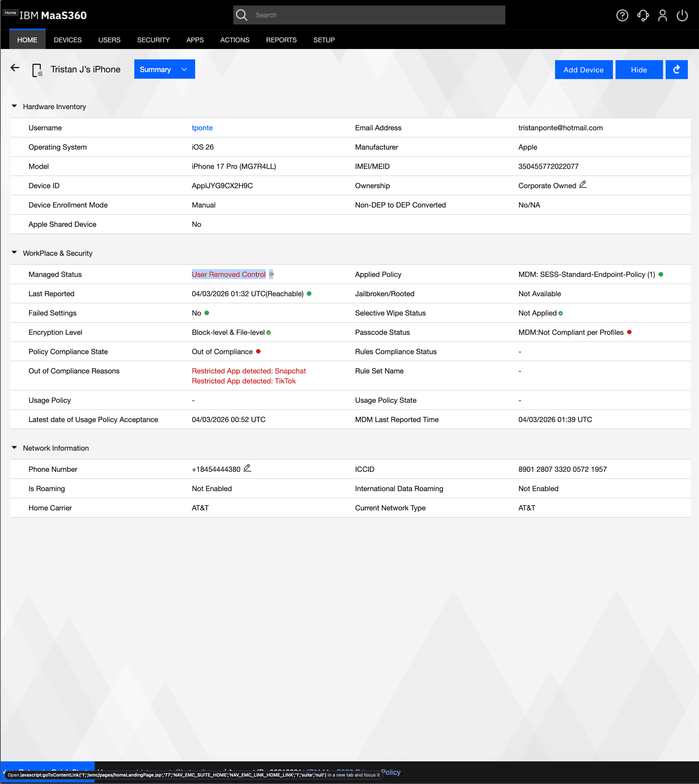Click MDM:Not Compliant per Profiles text

click(x=571, y=333)
